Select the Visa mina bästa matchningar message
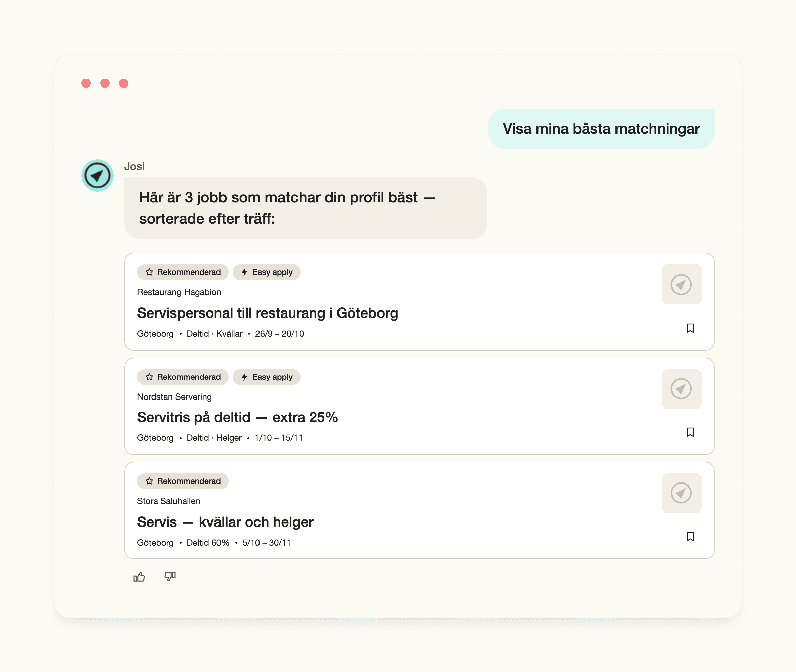This screenshot has height=672, width=796. tap(601, 129)
